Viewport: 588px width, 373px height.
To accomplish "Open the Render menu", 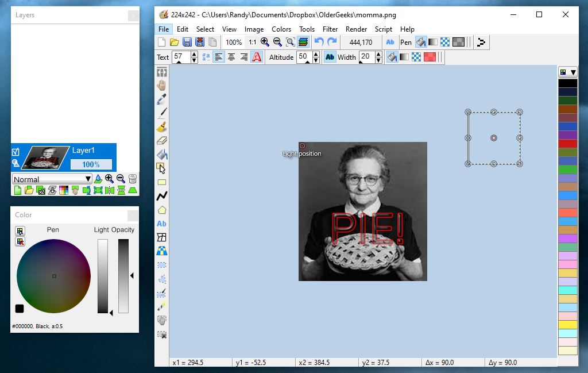I will click(x=356, y=29).
